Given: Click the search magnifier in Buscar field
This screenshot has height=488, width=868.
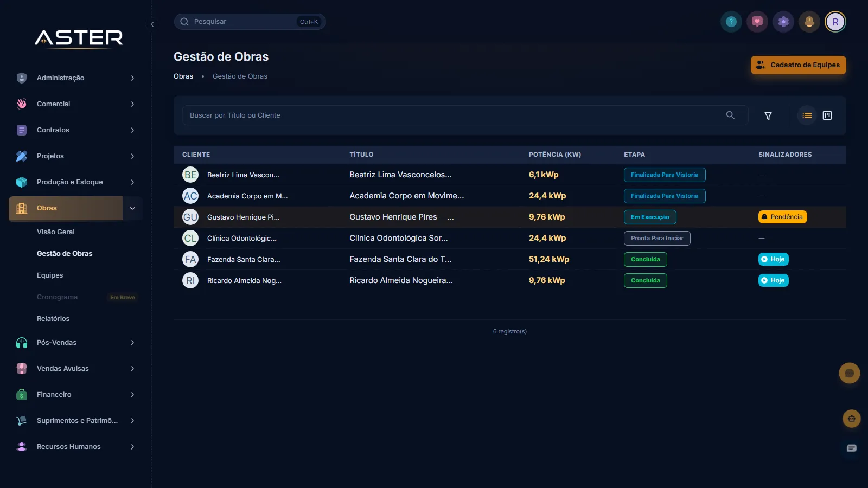Looking at the screenshot, I should click(x=730, y=115).
